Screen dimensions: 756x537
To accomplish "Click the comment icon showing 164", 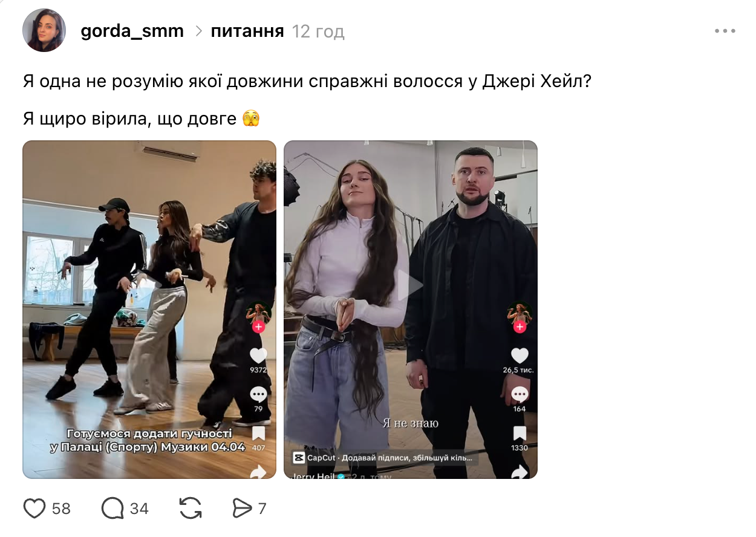I will coord(520,395).
